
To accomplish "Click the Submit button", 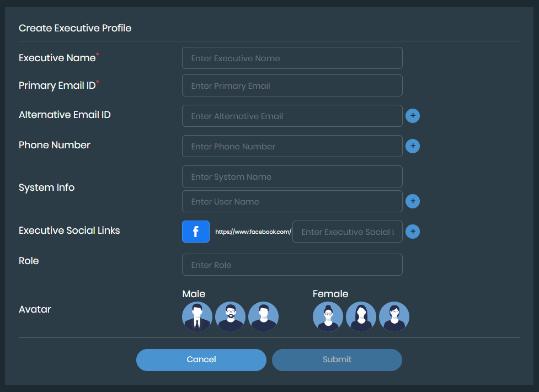I will (x=337, y=359).
